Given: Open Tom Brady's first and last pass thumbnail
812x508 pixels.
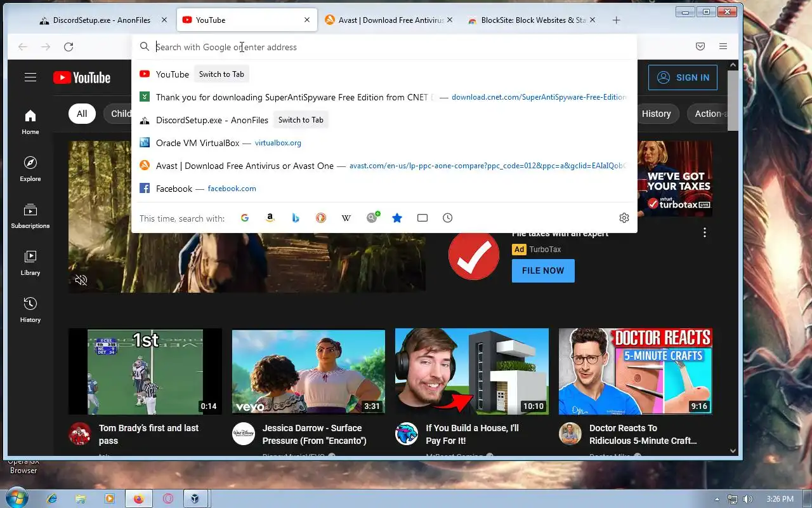Looking at the screenshot, I should tap(145, 371).
